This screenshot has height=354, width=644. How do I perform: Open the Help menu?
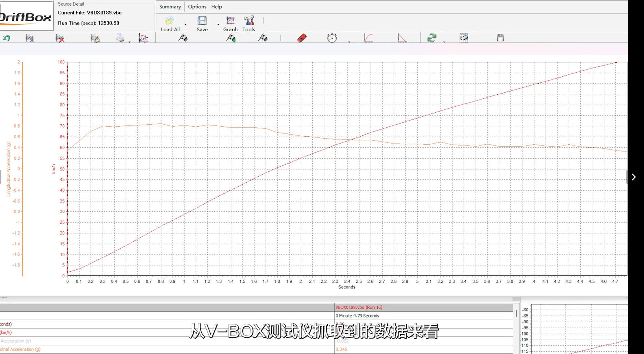pyautogui.click(x=216, y=7)
